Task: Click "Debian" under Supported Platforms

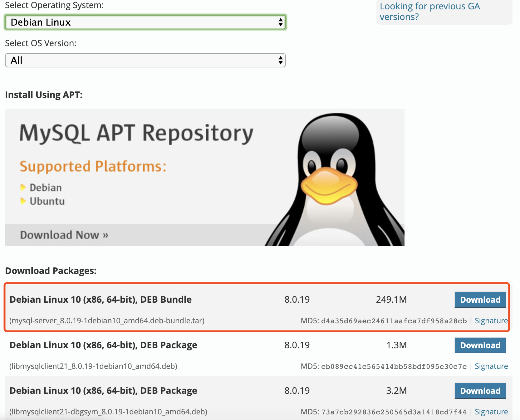Action: tap(46, 188)
